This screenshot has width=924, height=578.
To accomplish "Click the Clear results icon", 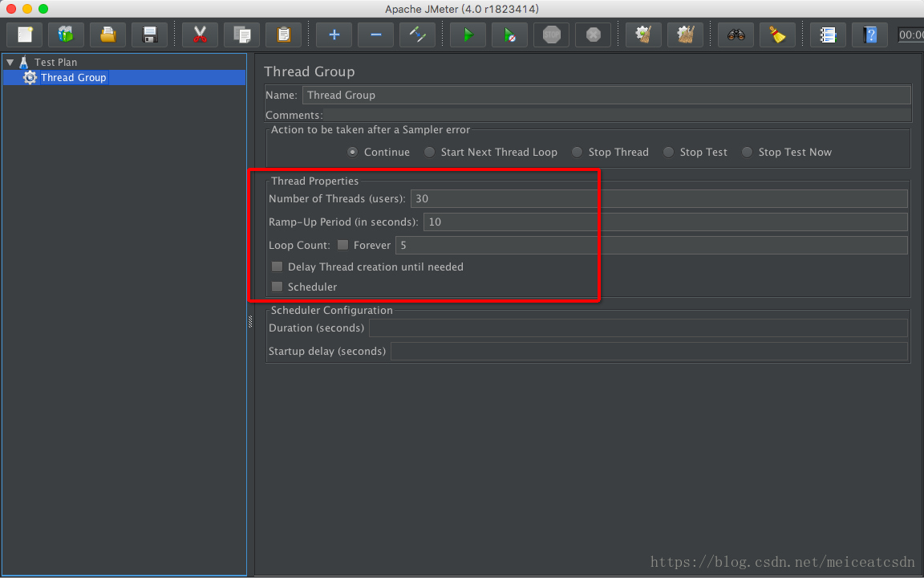I will [643, 35].
